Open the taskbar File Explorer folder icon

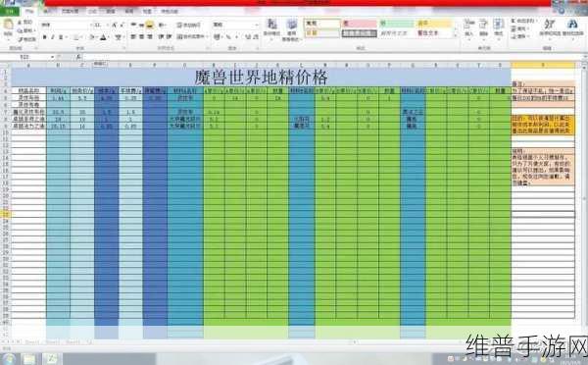pos(29,359)
